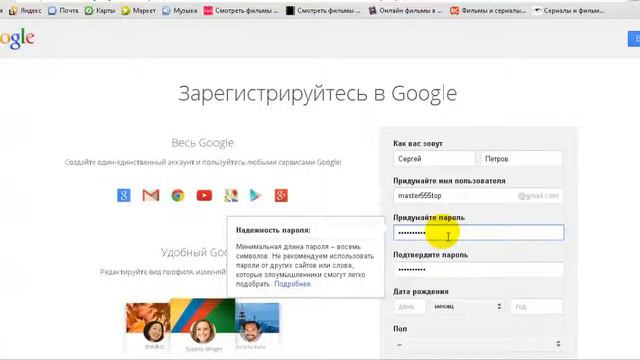640x360 pixels.
Task: Click the blue button in top-right header
Action: pyautogui.click(x=634, y=39)
